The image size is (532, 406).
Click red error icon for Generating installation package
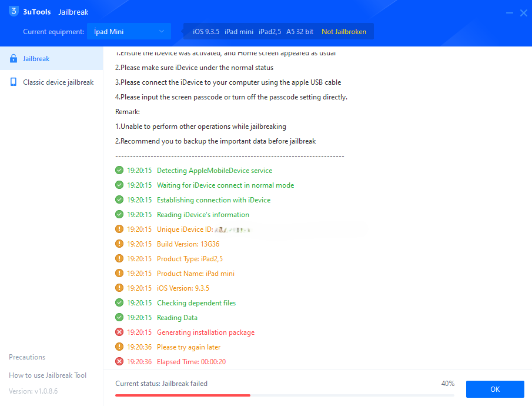click(x=119, y=332)
